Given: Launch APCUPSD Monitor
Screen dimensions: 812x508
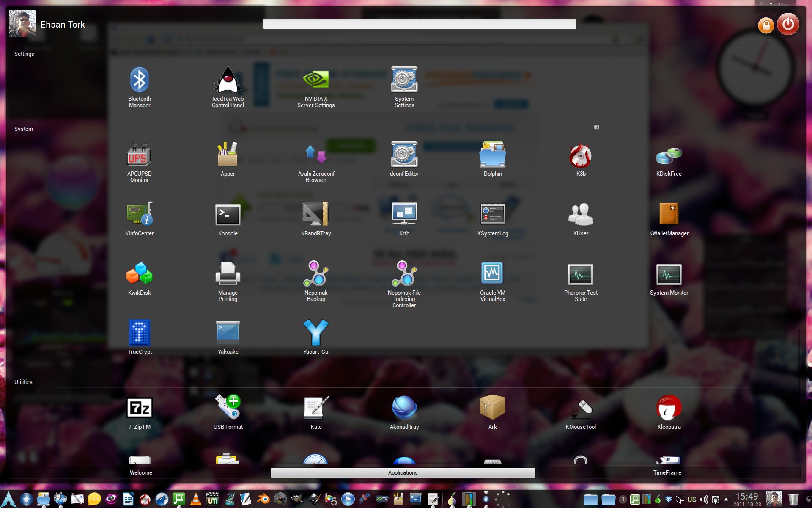Looking at the screenshot, I should click(139, 162).
